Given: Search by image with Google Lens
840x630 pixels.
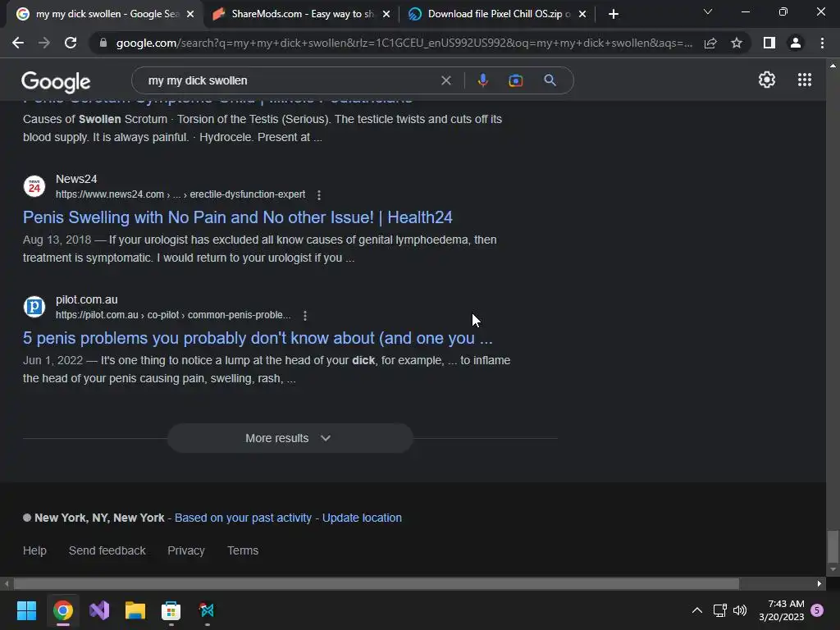Looking at the screenshot, I should (515, 80).
